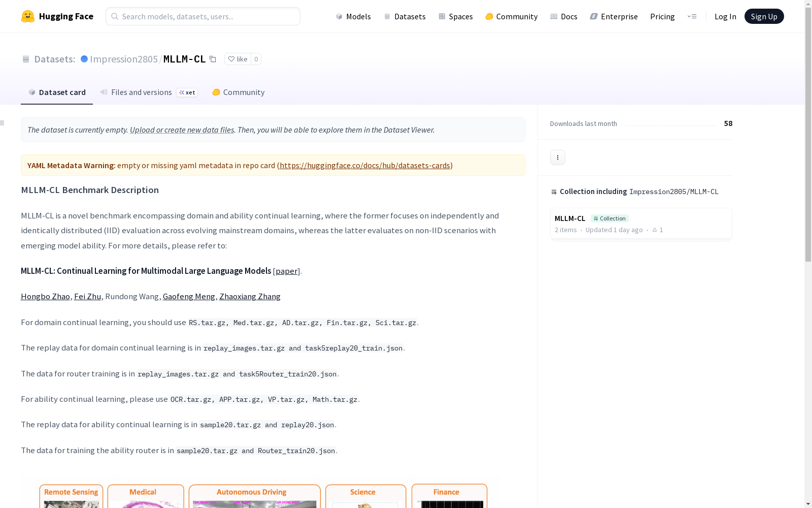
Task: Expand the more navigation menu icon
Action: [692, 16]
